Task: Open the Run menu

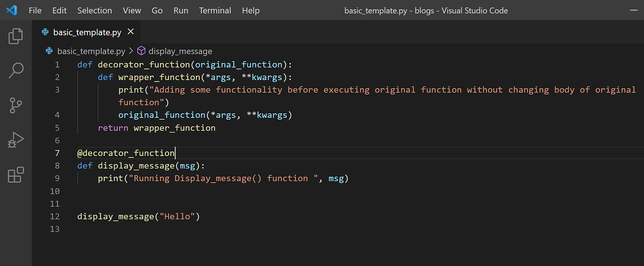Action: click(x=181, y=10)
